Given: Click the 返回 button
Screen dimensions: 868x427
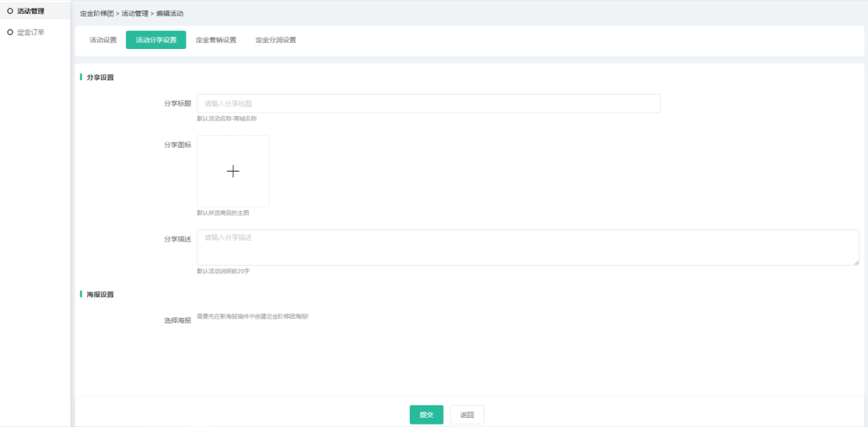Looking at the screenshot, I should (467, 415).
